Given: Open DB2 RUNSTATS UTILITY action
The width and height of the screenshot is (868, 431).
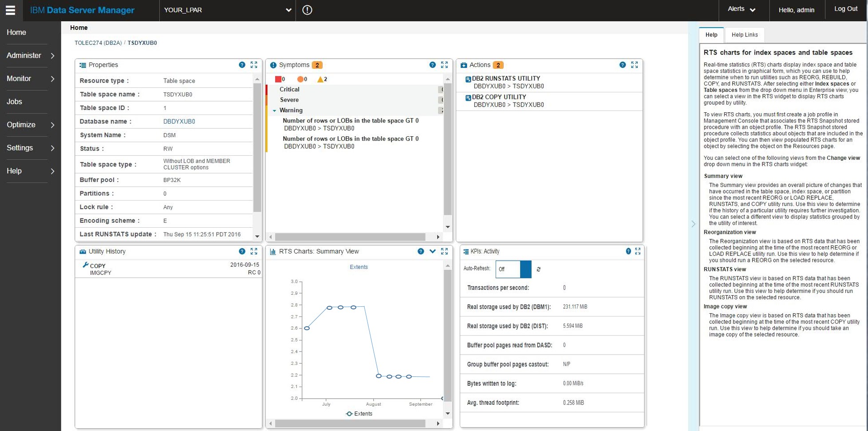Looking at the screenshot, I should click(x=506, y=78).
